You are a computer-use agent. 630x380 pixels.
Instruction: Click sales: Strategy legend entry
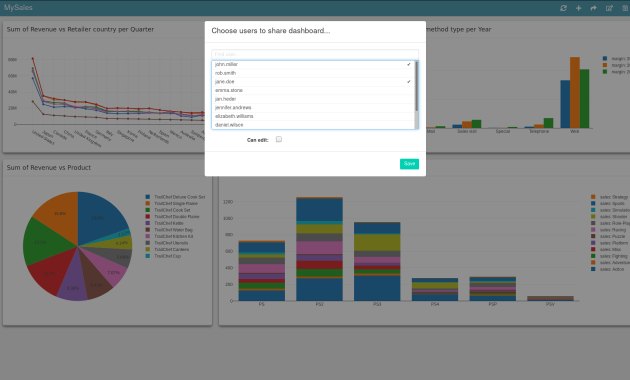coord(610,197)
